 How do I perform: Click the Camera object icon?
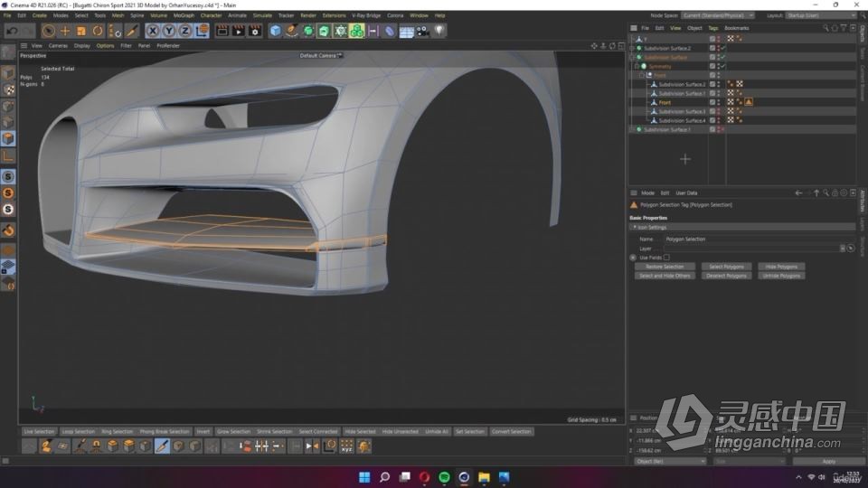[422, 31]
